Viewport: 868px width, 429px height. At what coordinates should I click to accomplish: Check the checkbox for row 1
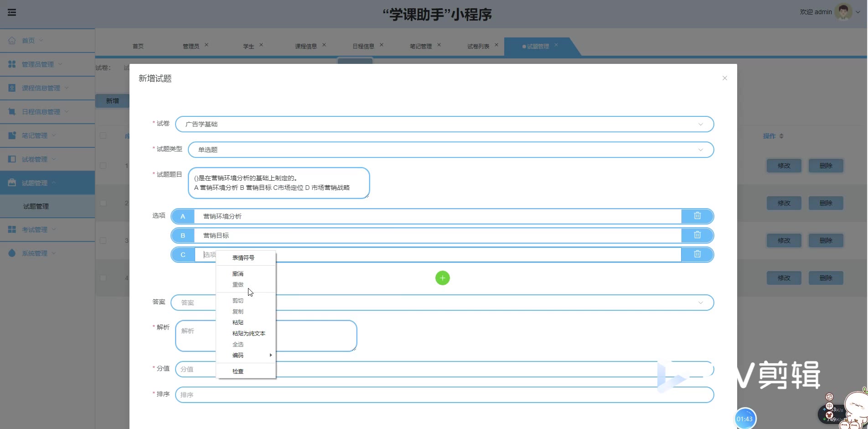[x=103, y=166]
